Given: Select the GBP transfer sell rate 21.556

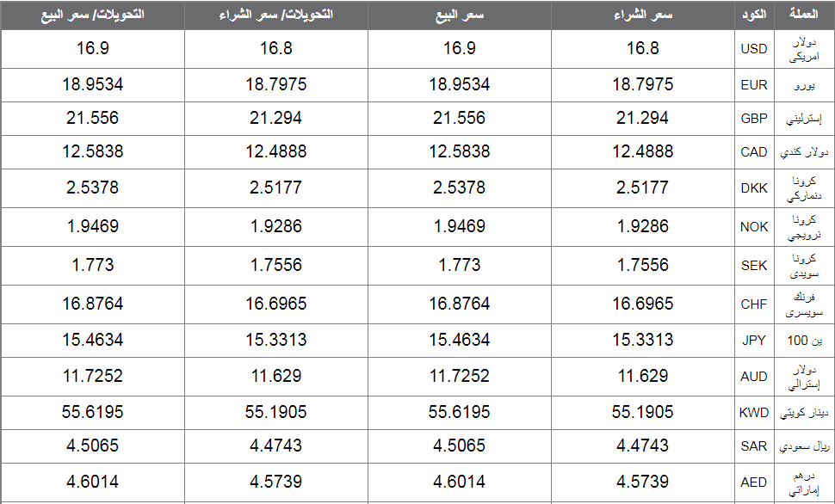Looking at the screenshot, I should [93, 118].
